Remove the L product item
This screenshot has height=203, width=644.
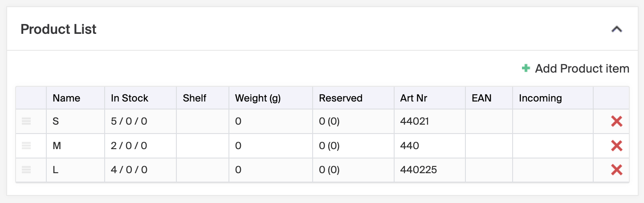point(616,170)
